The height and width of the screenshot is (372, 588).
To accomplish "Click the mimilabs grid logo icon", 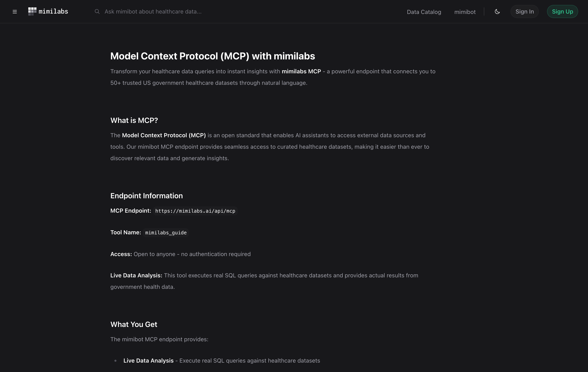I will point(32,11).
